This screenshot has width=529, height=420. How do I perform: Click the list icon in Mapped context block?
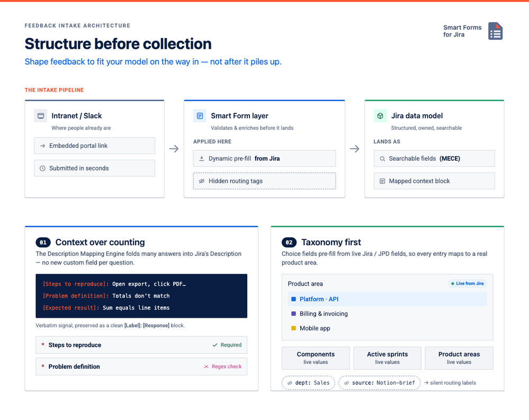click(382, 181)
